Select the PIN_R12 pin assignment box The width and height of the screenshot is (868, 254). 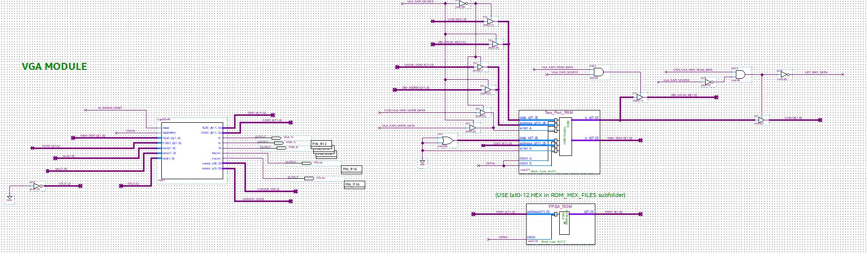322,144
